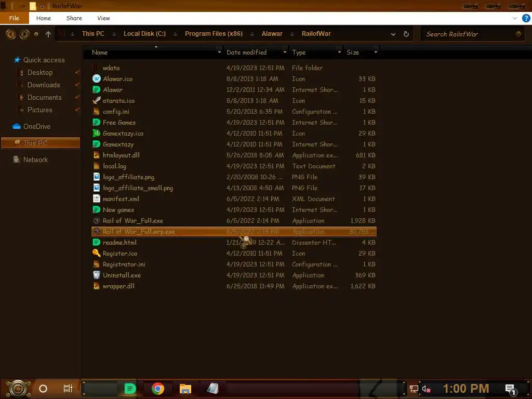The width and height of the screenshot is (532, 399).
Task: Select wrapper.dll file icon
Action: point(96,286)
